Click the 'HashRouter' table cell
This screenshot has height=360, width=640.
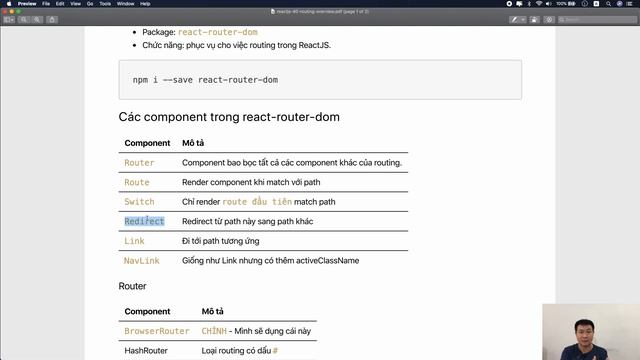coord(146,351)
